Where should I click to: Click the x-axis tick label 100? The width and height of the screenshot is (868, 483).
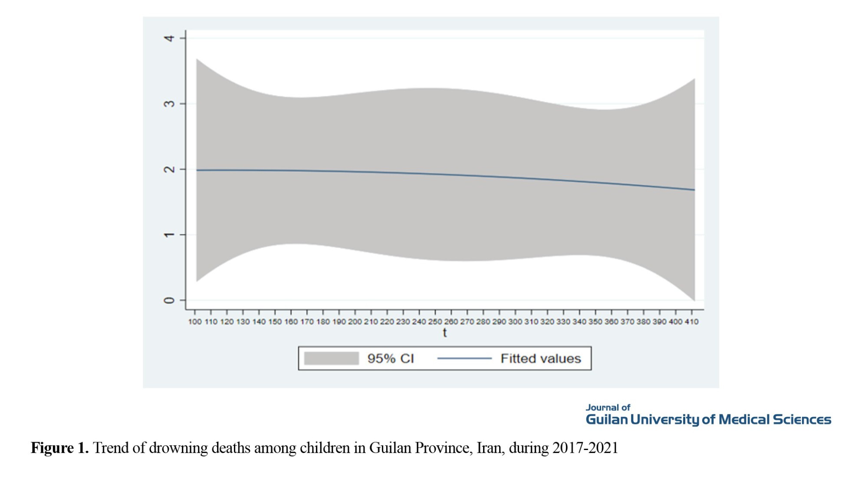(195, 322)
